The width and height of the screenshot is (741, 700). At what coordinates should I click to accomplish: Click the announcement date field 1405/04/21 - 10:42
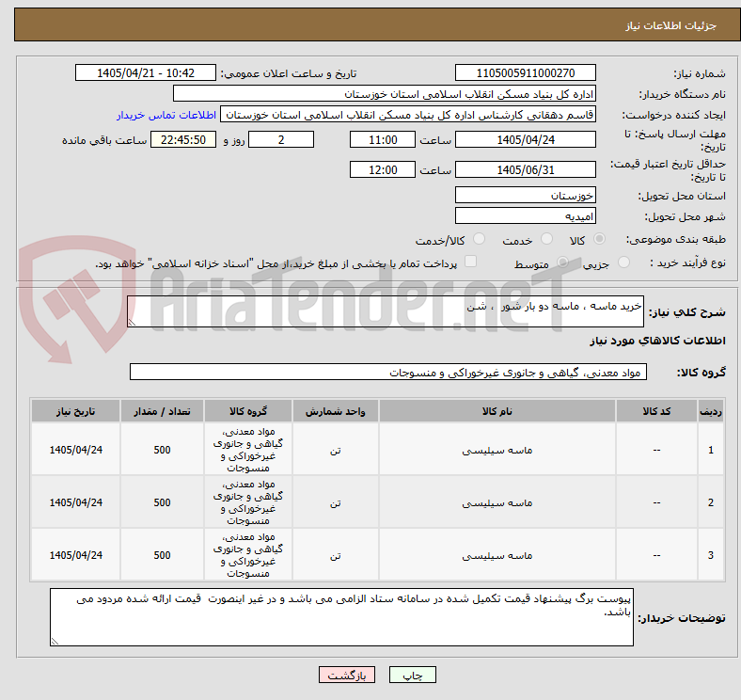click(x=146, y=72)
